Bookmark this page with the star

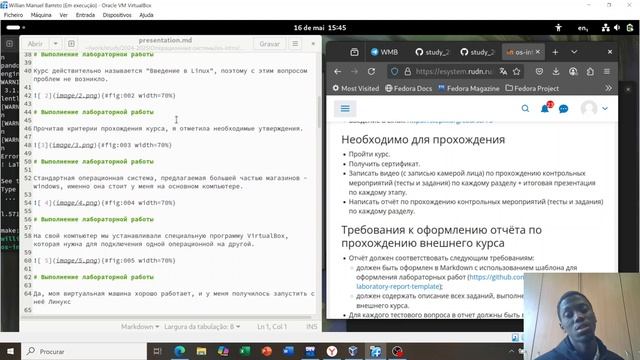tap(516, 71)
